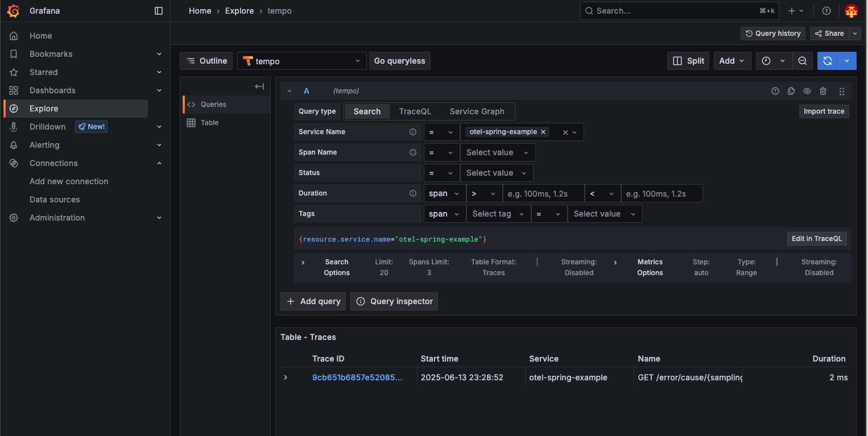This screenshot has height=436, width=868.
Task: Delete query A with the trash icon
Action: tap(823, 91)
